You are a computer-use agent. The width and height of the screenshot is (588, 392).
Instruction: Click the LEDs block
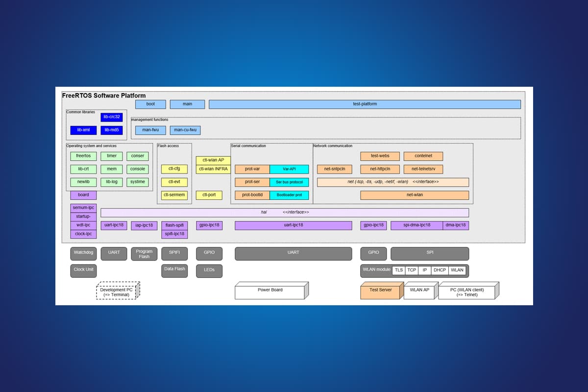coord(209,271)
